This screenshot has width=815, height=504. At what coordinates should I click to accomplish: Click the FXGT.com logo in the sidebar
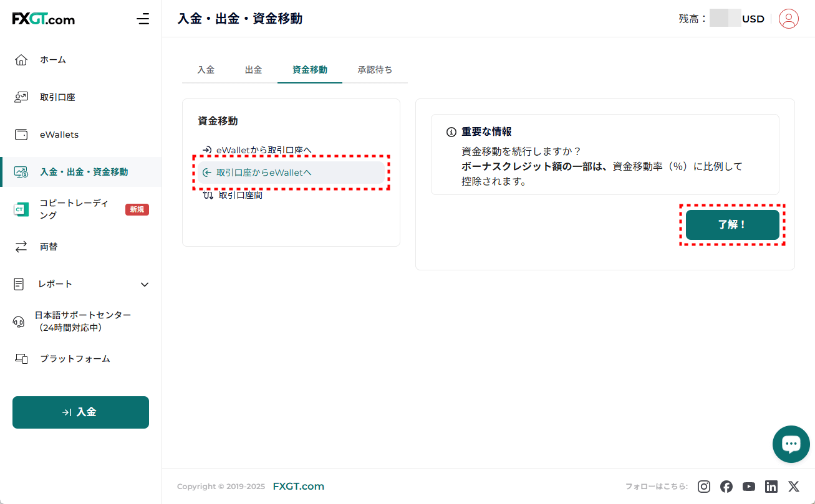pyautogui.click(x=44, y=19)
